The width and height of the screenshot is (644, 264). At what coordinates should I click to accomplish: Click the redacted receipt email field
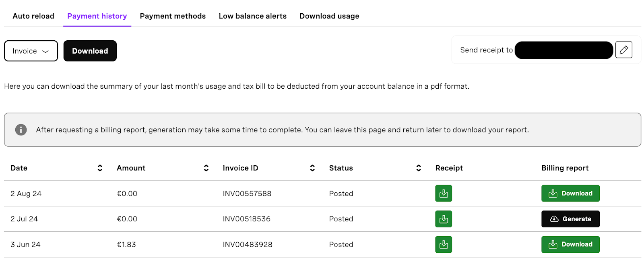(x=564, y=50)
